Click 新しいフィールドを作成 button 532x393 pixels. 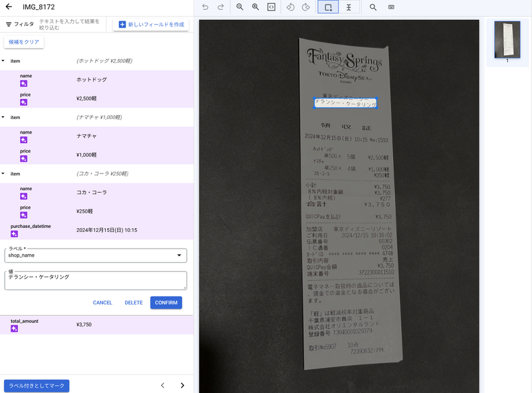coord(151,25)
